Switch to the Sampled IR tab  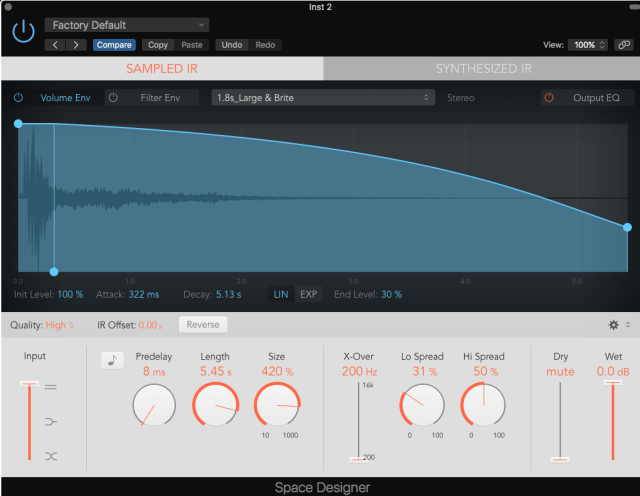[162, 69]
